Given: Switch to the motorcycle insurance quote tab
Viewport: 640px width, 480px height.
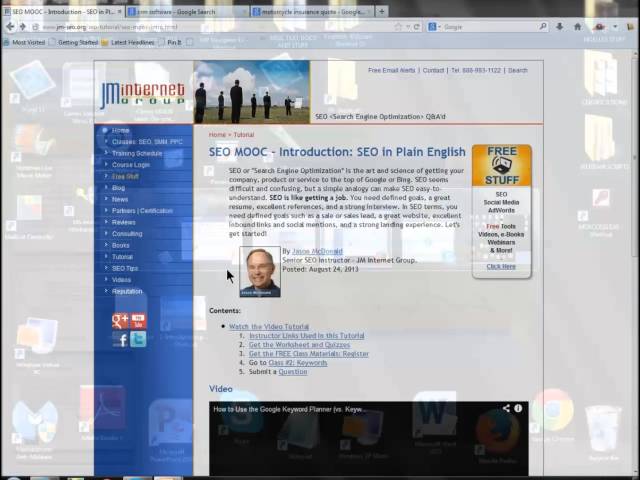Looking at the screenshot, I should pos(311,12).
